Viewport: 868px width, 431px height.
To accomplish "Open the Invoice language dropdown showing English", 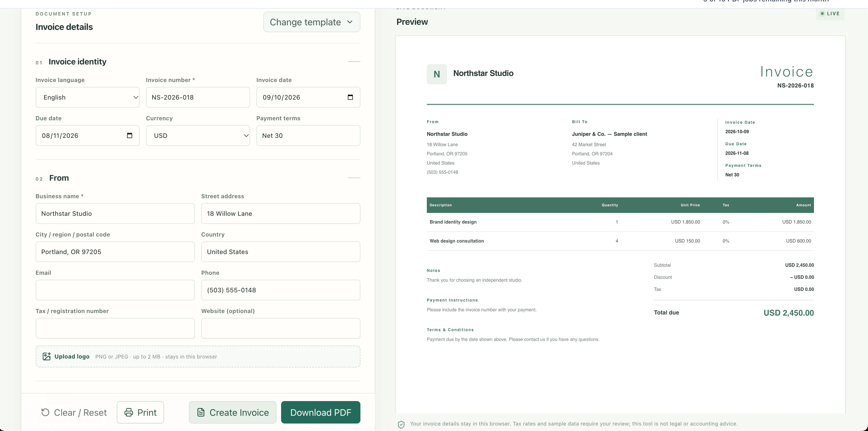I will tap(88, 98).
